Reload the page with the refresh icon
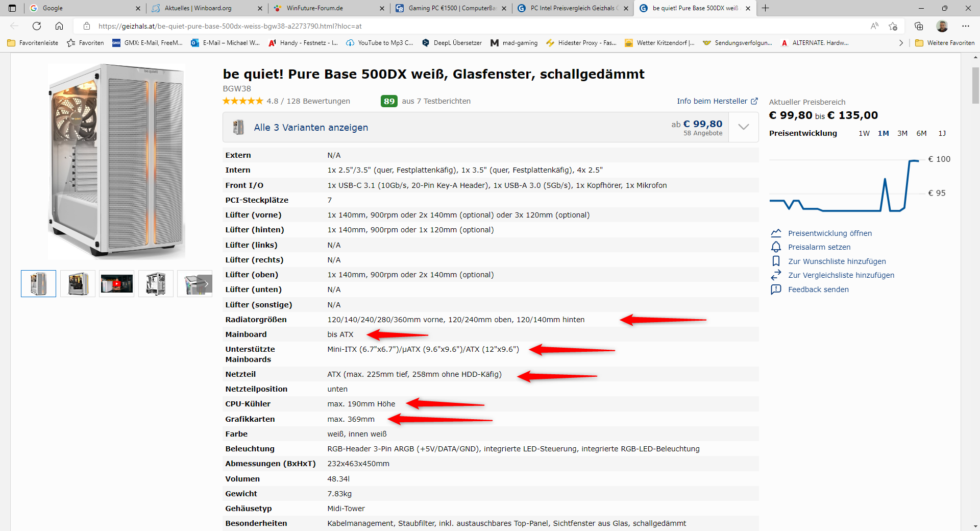This screenshot has height=531, width=980. (37, 26)
